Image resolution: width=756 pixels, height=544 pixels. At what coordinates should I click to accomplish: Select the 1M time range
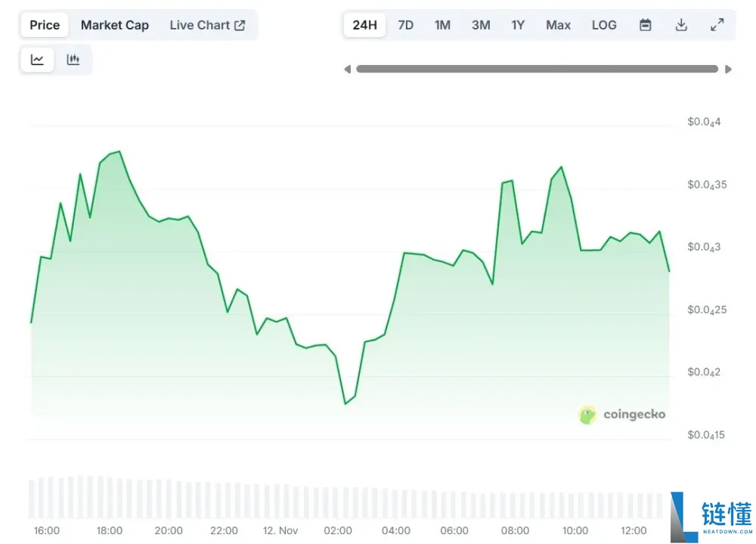(x=442, y=25)
